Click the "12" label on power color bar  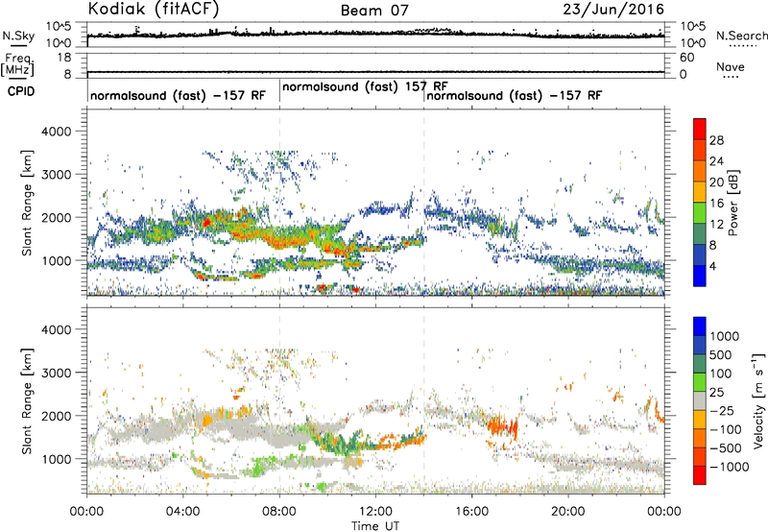[716, 225]
